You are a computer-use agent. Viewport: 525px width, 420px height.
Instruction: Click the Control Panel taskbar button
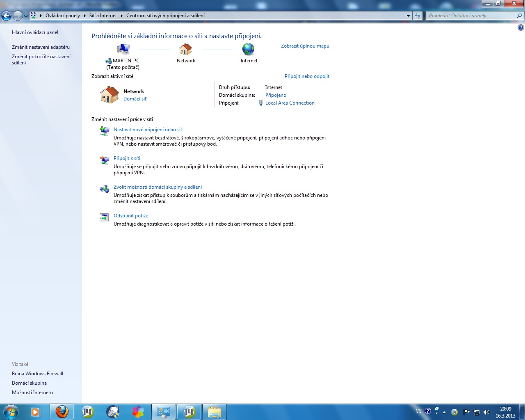(164, 412)
